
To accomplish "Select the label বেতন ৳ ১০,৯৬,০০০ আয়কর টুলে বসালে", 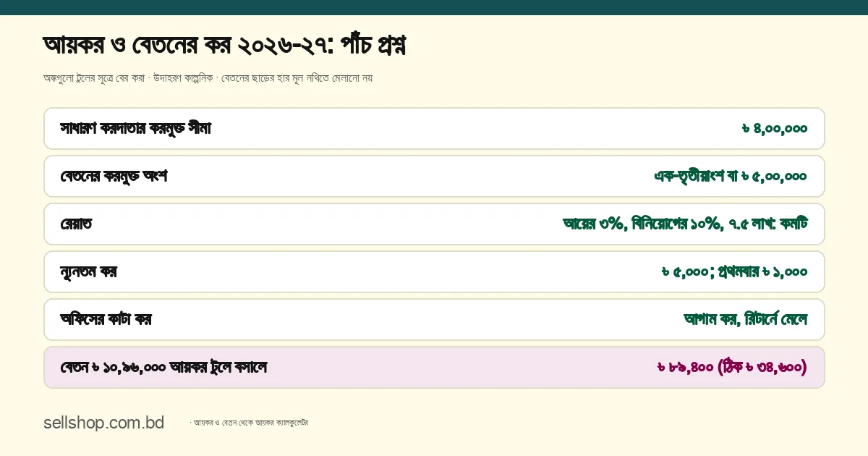I will click(x=164, y=368).
